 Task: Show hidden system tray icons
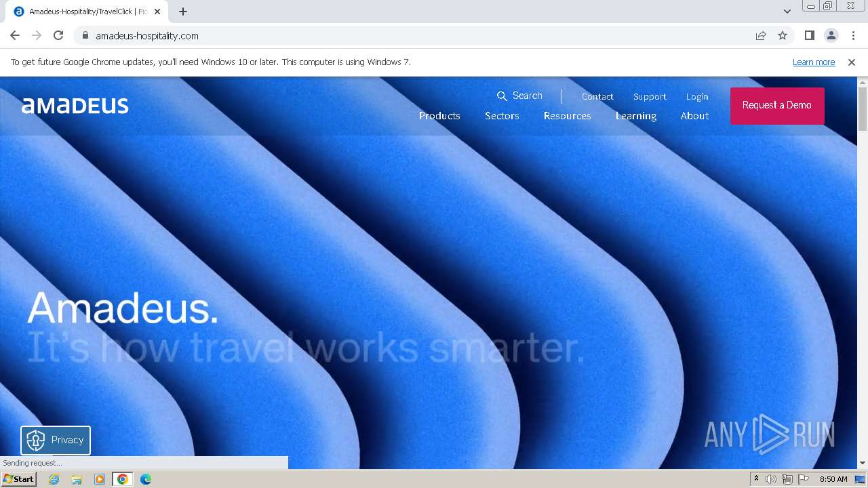click(x=756, y=479)
